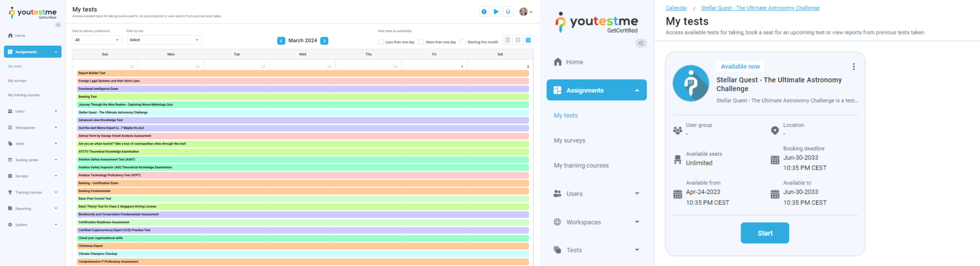Open the Filter by test Select dropdown
This screenshot has width=980, height=266.
click(164, 40)
